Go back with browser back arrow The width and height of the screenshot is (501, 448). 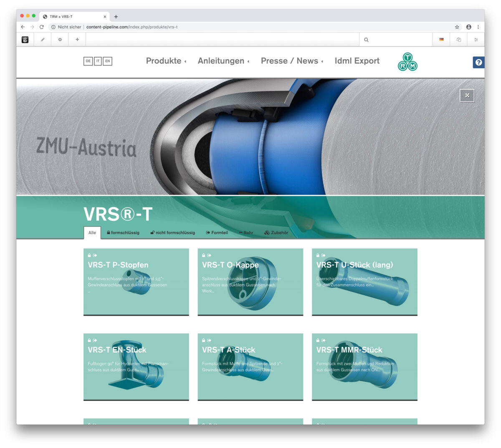click(x=23, y=27)
